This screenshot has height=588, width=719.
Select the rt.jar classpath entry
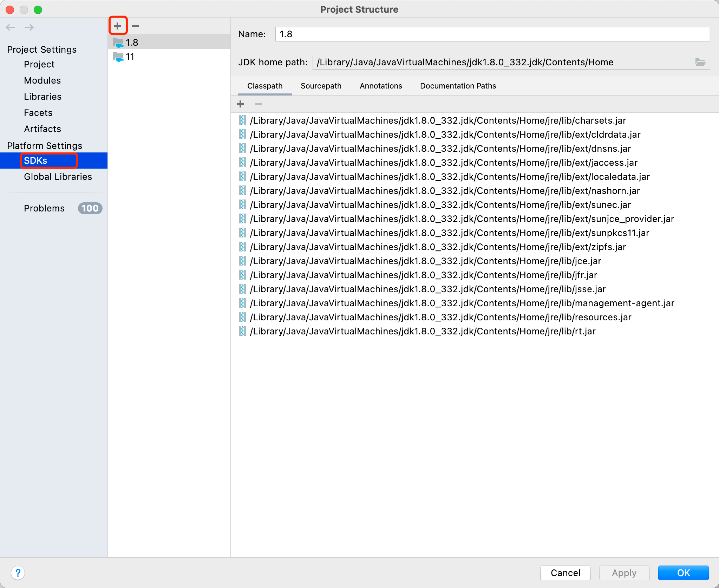coord(423,331)
